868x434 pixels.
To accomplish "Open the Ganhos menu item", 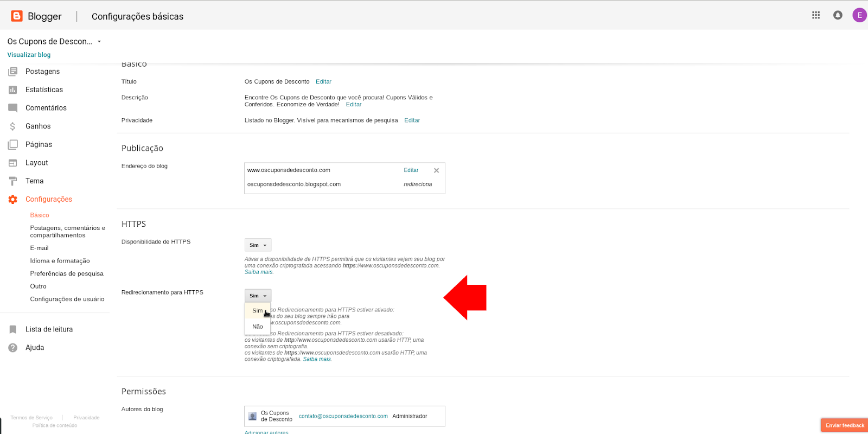I will (x=38, y=126).
